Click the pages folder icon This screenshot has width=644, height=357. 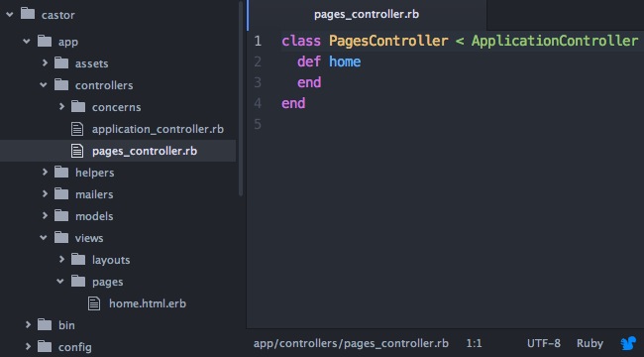tap(78, 281)
